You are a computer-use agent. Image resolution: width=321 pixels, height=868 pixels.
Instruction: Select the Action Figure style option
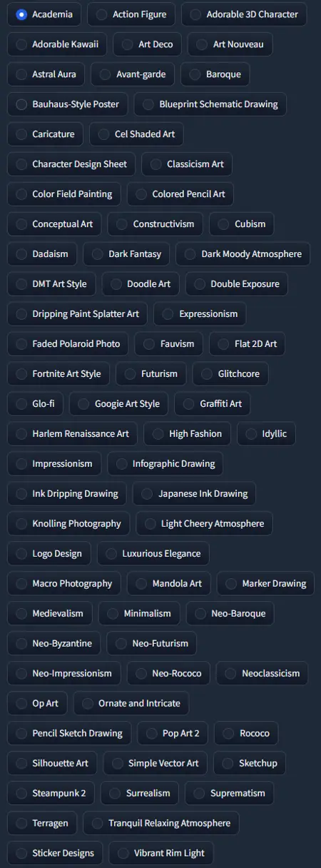tap(131, 14)
